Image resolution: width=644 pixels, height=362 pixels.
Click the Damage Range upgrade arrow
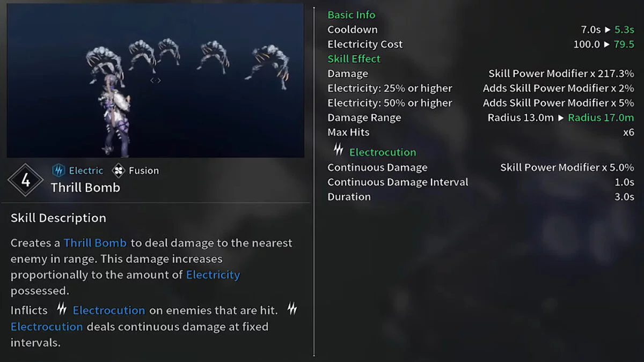coord(561,118)
